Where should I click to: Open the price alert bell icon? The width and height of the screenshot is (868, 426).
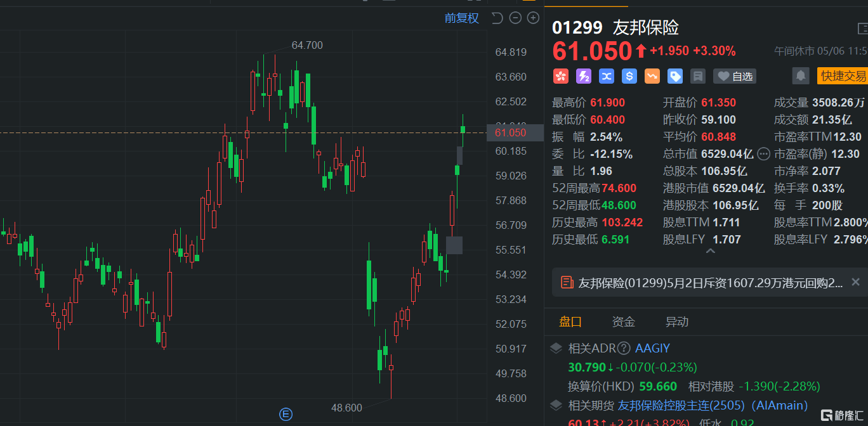[801, 76]
